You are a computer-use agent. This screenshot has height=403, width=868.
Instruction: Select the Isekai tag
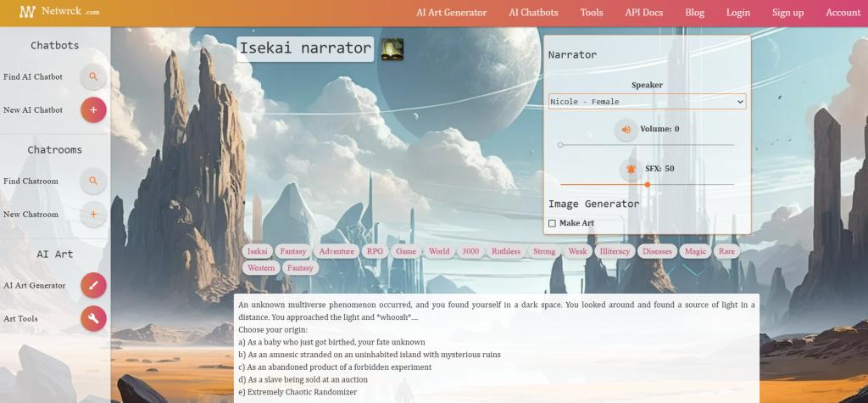[258, 251]
